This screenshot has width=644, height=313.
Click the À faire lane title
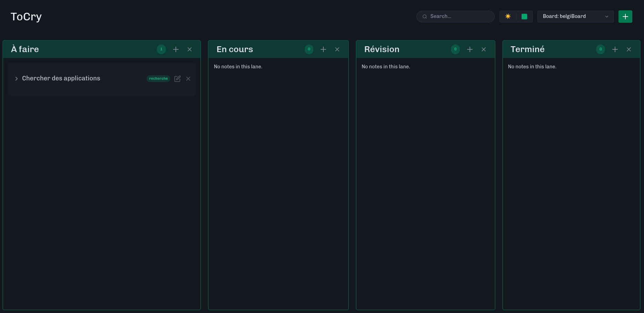25,49
